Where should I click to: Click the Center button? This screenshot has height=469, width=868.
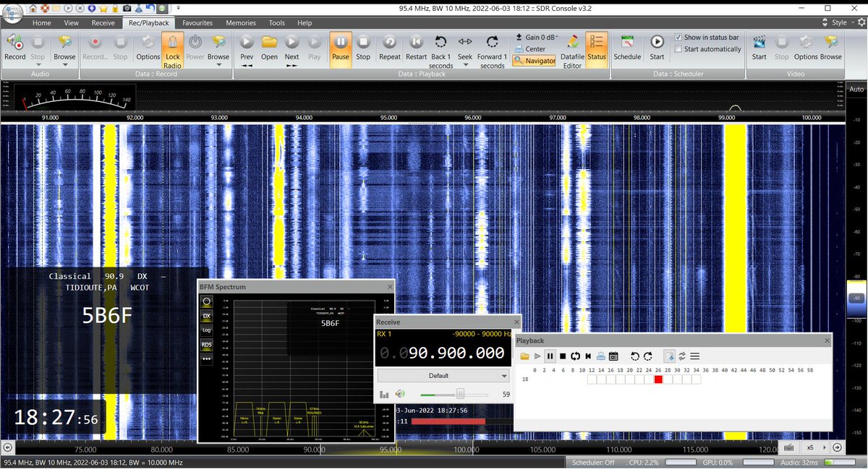click(x=530, y=49)
